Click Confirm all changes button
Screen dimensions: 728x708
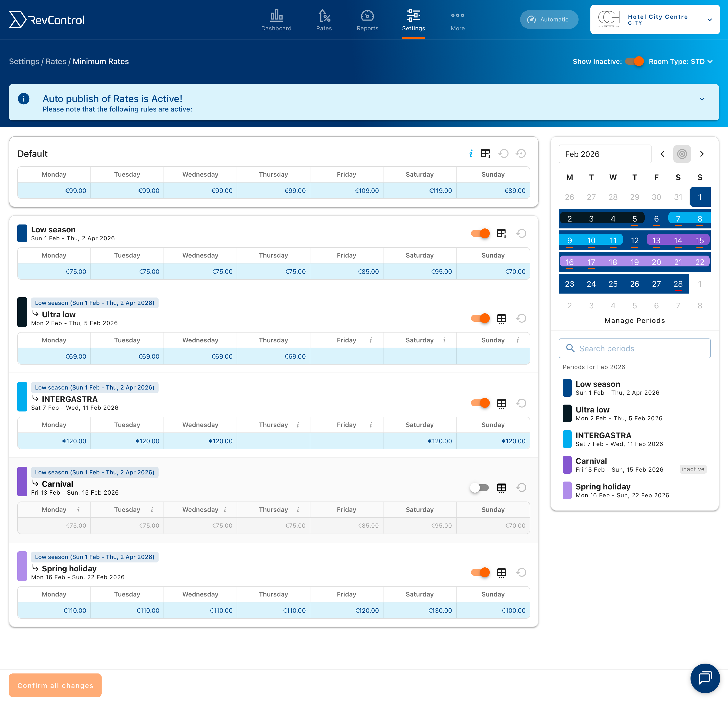pyautogui.click(x=55, y=685)
